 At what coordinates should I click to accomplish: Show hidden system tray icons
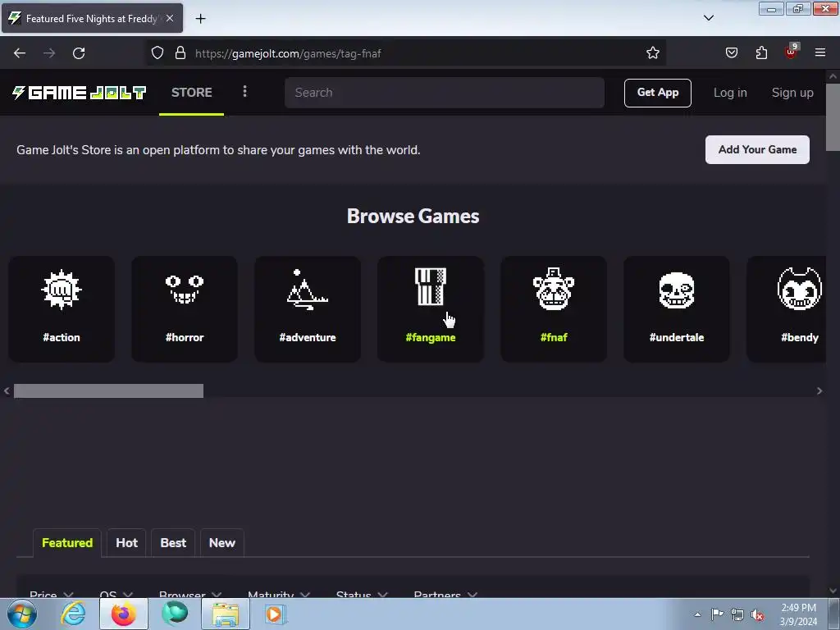pyautogui.click(x=697, y=615)
